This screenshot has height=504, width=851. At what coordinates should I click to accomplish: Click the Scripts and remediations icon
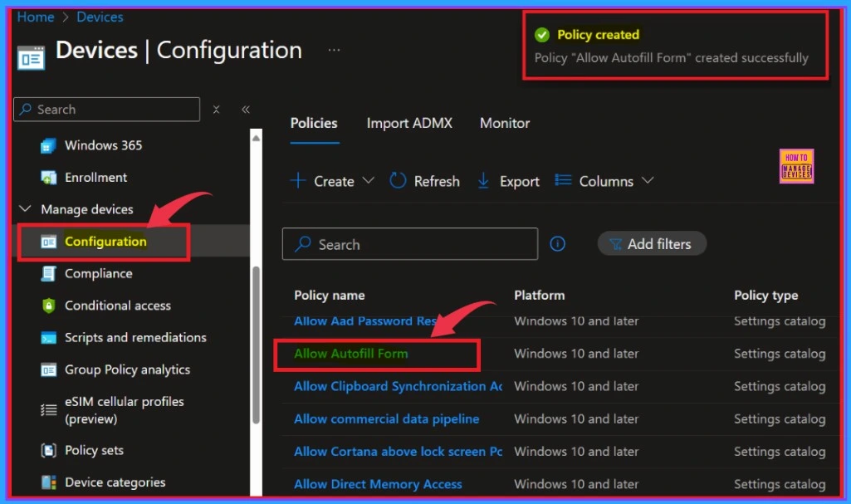(x=48, y=337)
